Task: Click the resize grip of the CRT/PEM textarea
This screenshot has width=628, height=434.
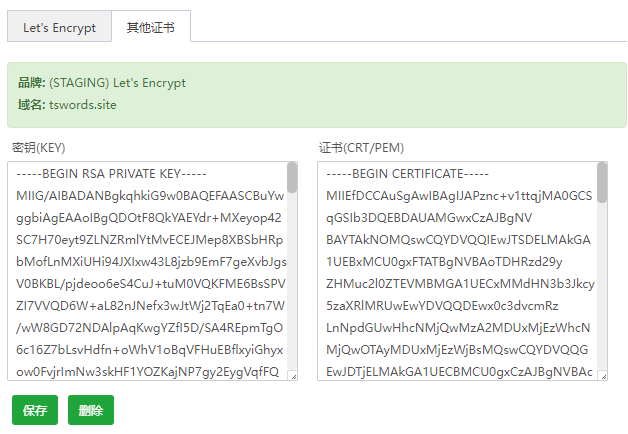Action: click(x=603, y=376)
